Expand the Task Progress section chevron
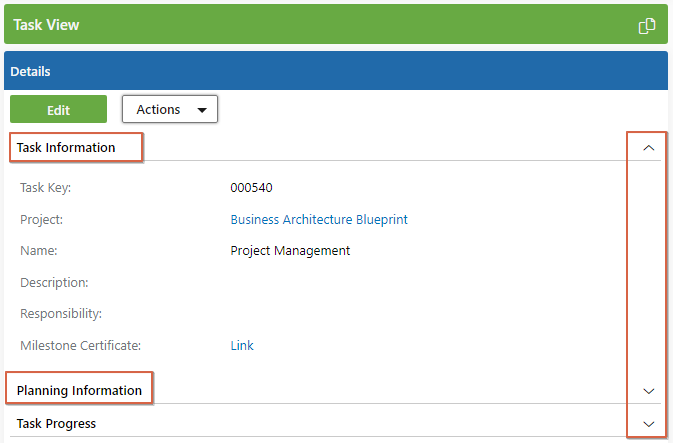Screen dimensions: 673x443 pyautogui.click(x=649, y=424)
